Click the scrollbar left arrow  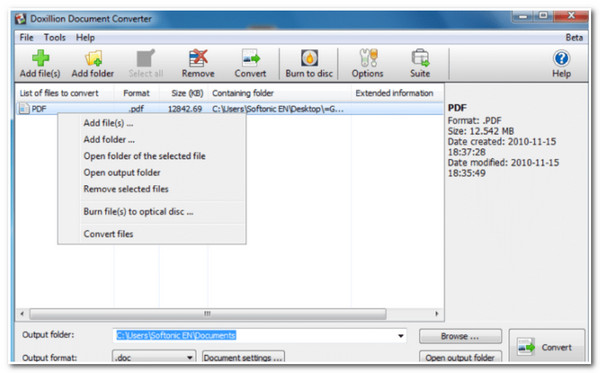pos(22,314)
